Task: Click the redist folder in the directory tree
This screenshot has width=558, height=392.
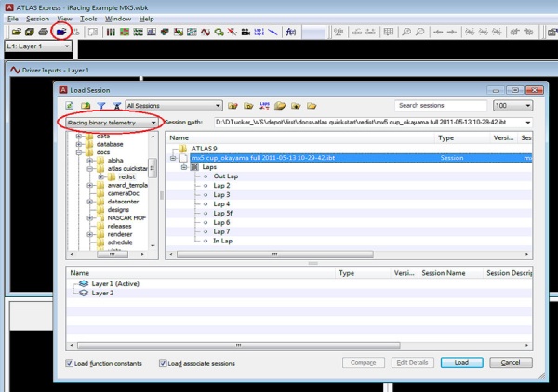Action: (127, 176)
